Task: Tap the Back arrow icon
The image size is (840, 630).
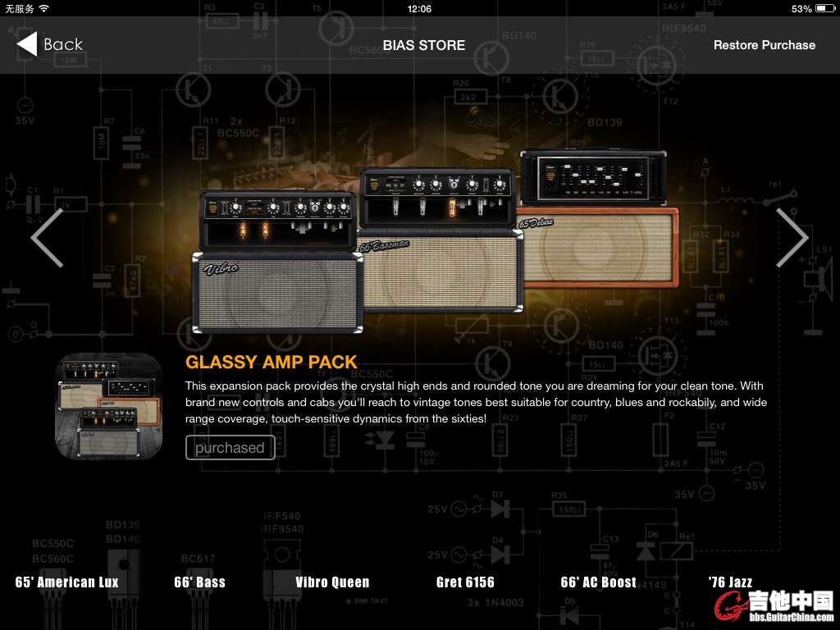Action: pos(27,44)
